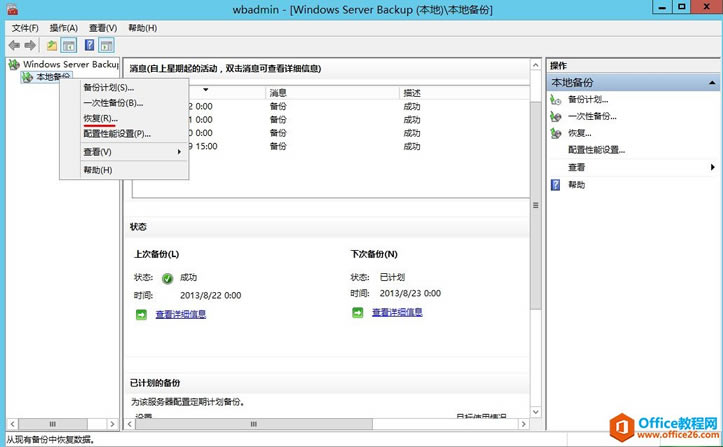Click the tree pane horizontal scrollbar left arrow

(12, 424)
